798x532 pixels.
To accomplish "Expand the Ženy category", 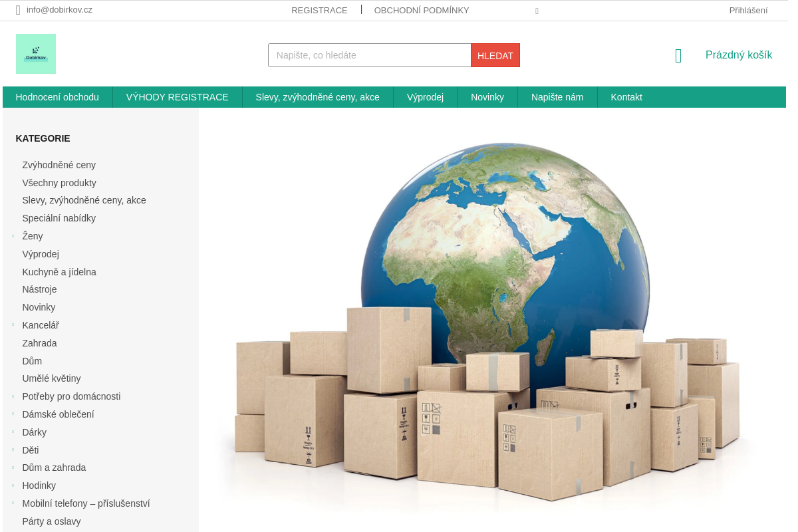I will 13,236.
